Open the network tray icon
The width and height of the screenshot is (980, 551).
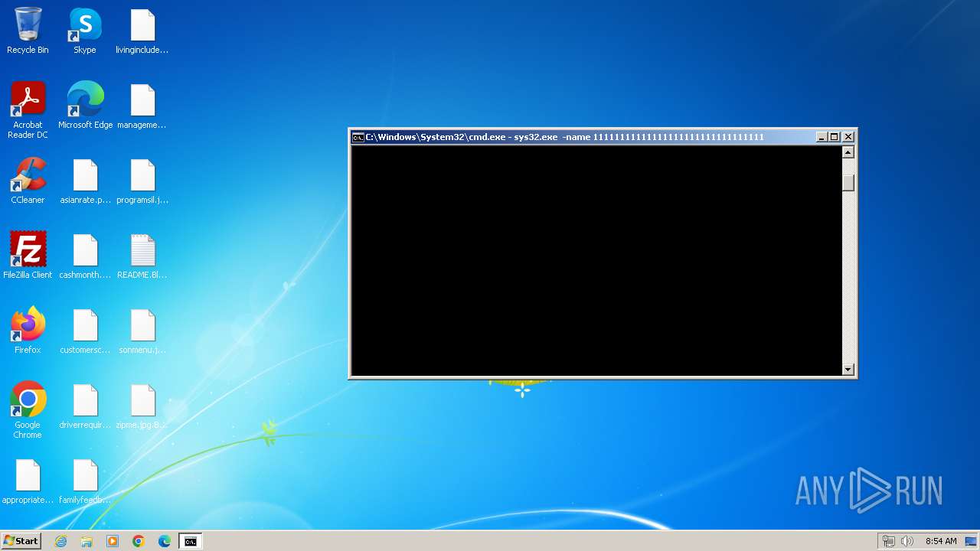pyautogui.click(x=888, y=541)
